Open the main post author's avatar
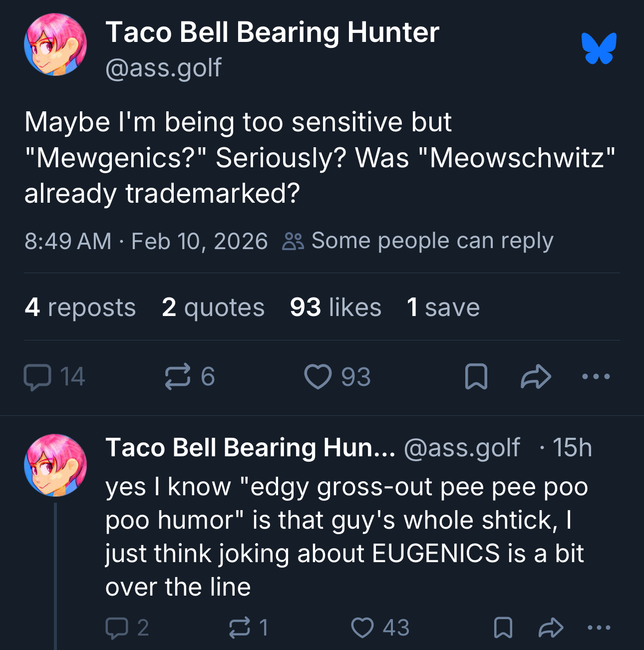The height and width of the screenshot is (650, 644). click(x=55, y=45)
